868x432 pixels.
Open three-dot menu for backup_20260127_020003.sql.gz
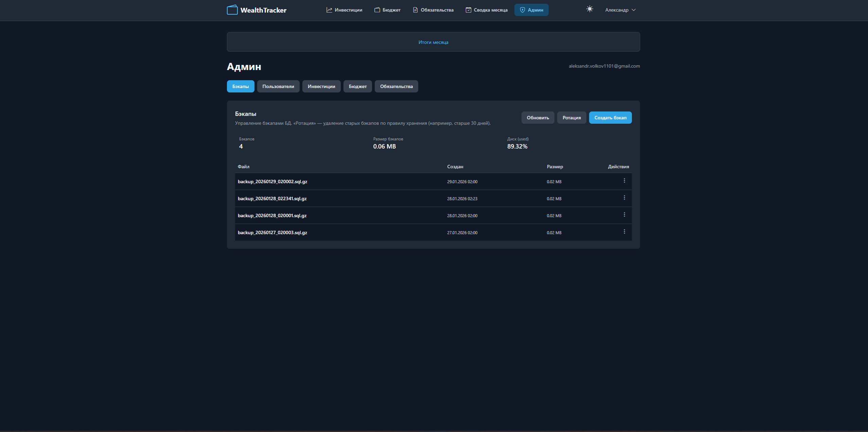pos(624,232)
